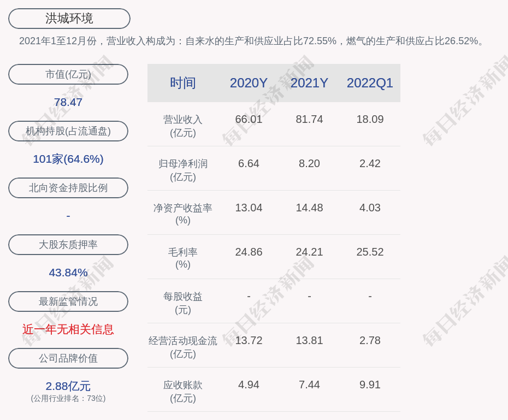Select cash flow value 13.81
Viewport: 508px width, 420px height.
tap(309, 340)
